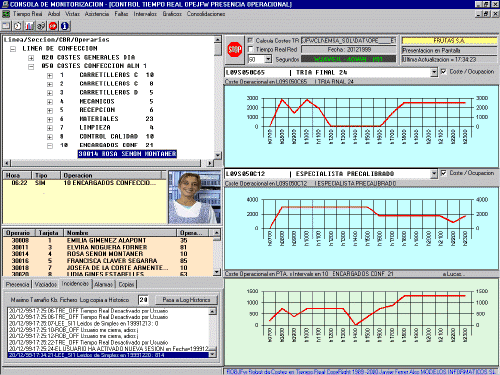Viewport: 500px width, 375px height.
Task: Click the chains icon in toolbar
Action: pos(41,26)
